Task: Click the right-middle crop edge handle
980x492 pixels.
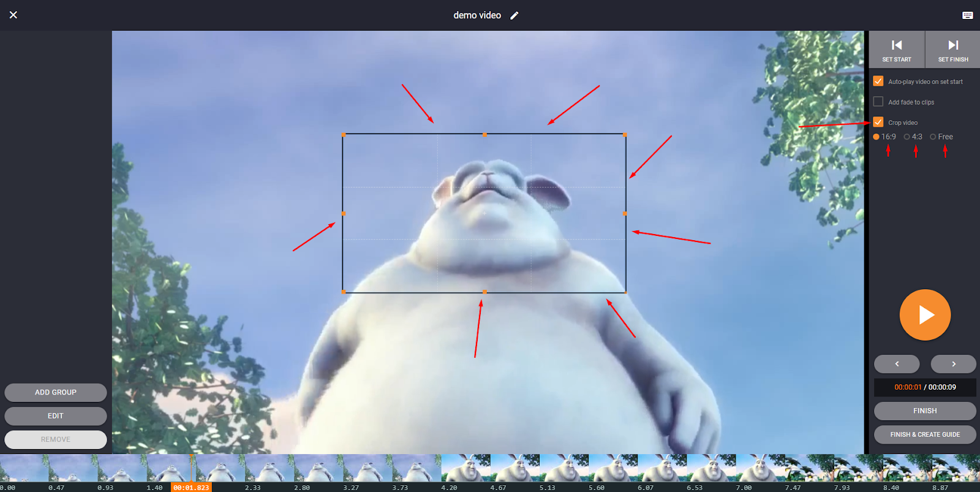Action: (625, 213)
